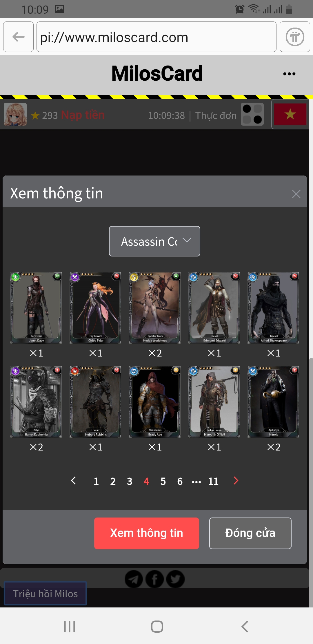Open the four-dot Thực đơn menu icon
The image size is (313, 644).
pos(252,114)
